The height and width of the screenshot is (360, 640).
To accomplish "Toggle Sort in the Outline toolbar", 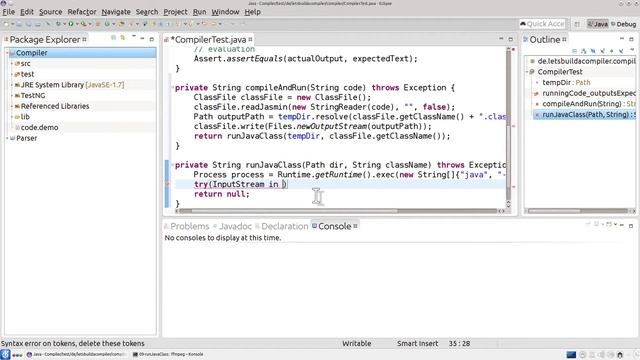I will pyautogui.click(x=584, y=51).
